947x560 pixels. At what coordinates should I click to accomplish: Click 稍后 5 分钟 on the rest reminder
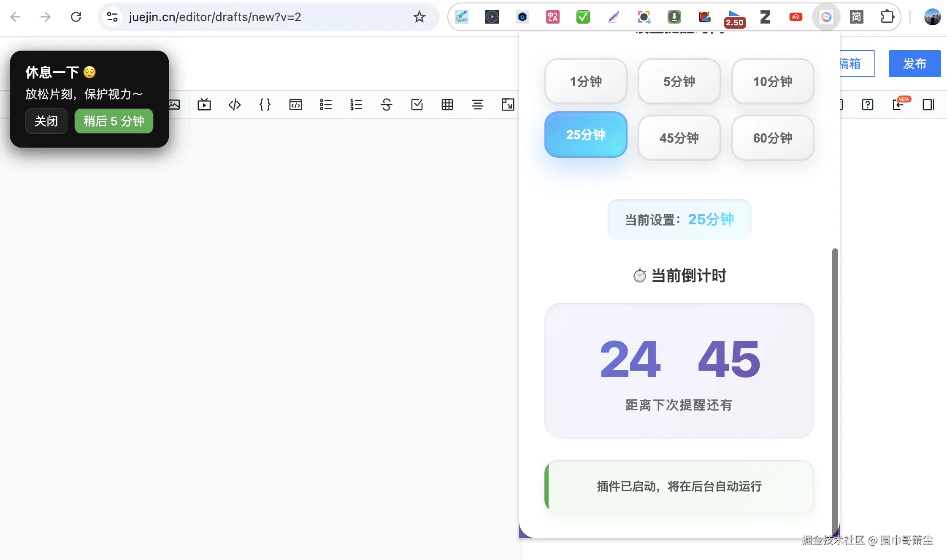point(113,121)
